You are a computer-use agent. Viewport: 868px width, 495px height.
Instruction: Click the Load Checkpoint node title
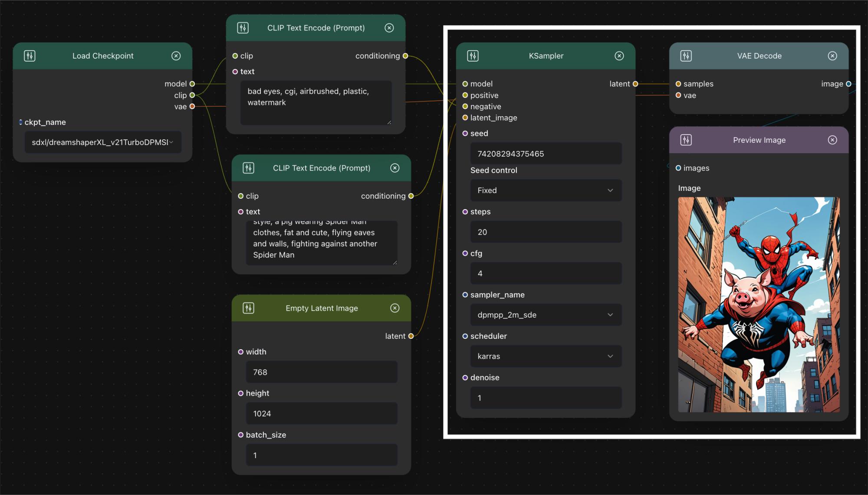(x=103, y=56)
